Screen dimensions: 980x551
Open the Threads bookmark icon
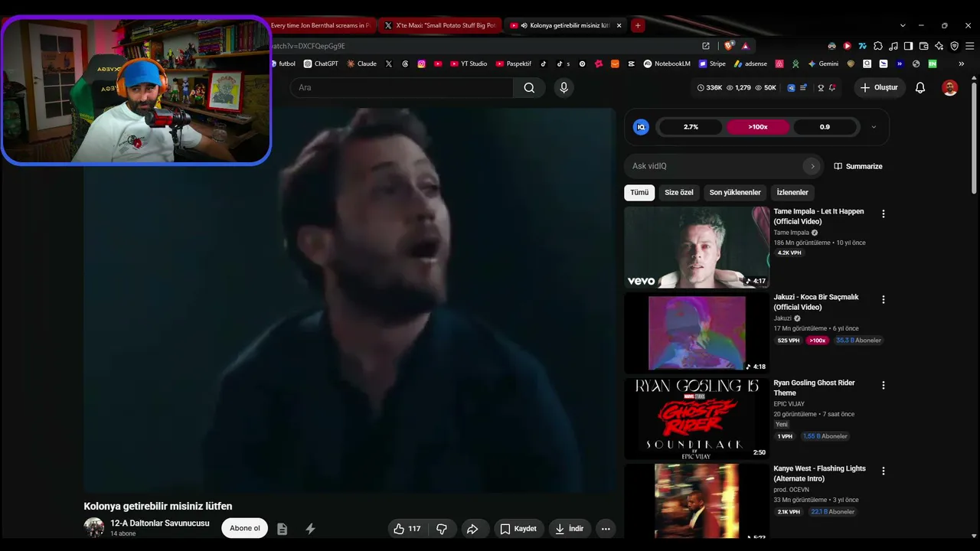click(x=405, y=64)
